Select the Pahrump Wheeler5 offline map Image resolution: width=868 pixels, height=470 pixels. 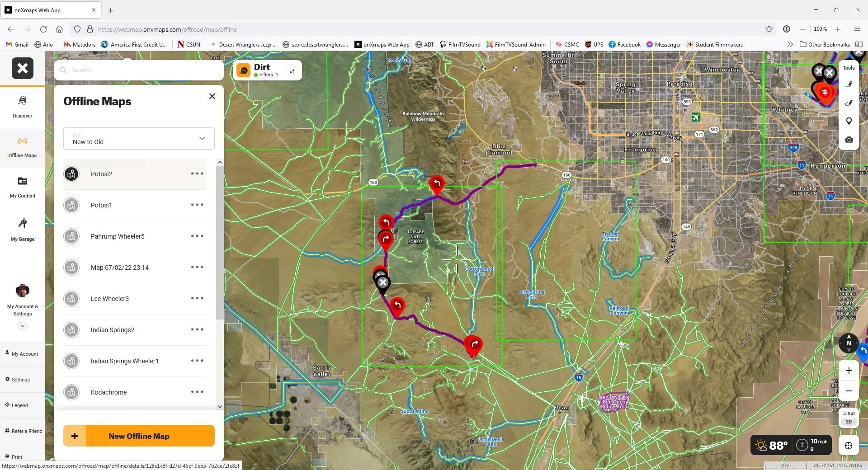135,236
